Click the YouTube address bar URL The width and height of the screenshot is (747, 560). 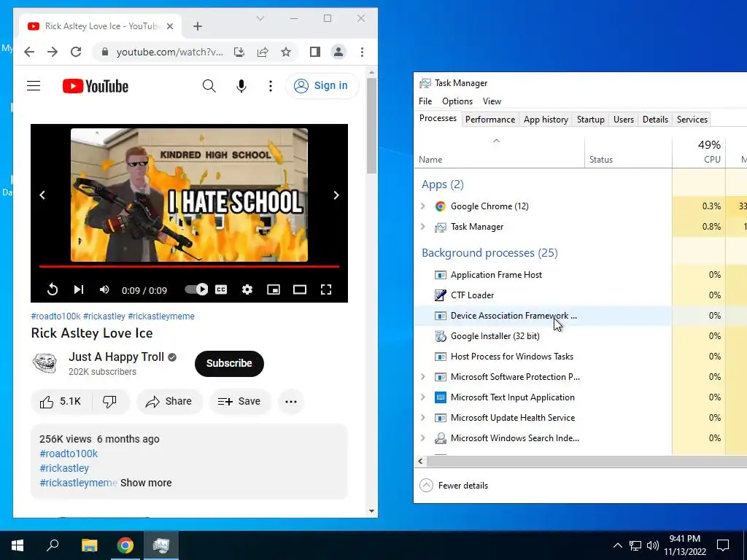[169, 52]
